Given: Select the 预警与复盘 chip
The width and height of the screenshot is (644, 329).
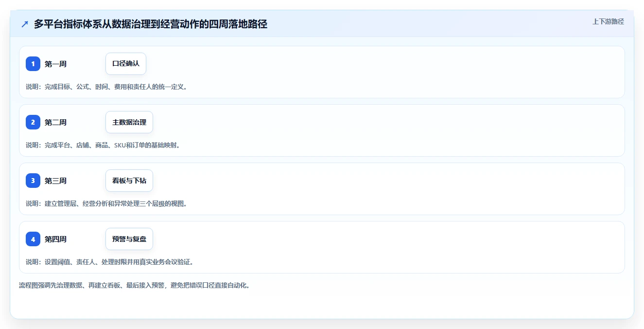Looking at the screenshot, I should tap(129, 239).
